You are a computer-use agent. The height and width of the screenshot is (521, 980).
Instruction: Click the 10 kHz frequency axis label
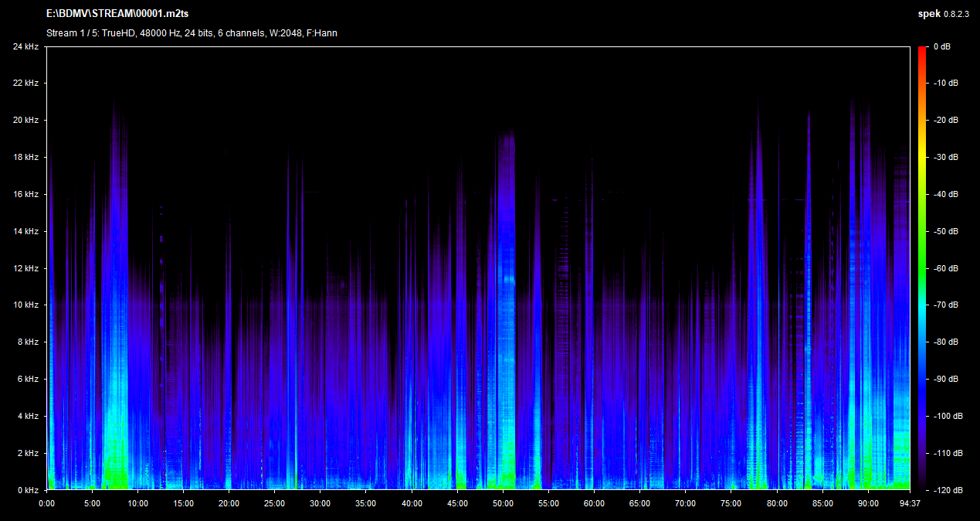25,305
